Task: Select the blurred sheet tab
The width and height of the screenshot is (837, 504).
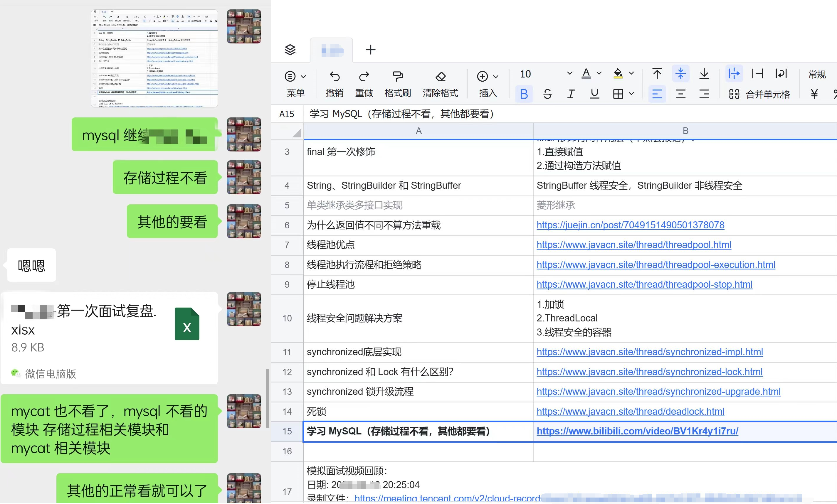Action: click(x=332, y=50)
